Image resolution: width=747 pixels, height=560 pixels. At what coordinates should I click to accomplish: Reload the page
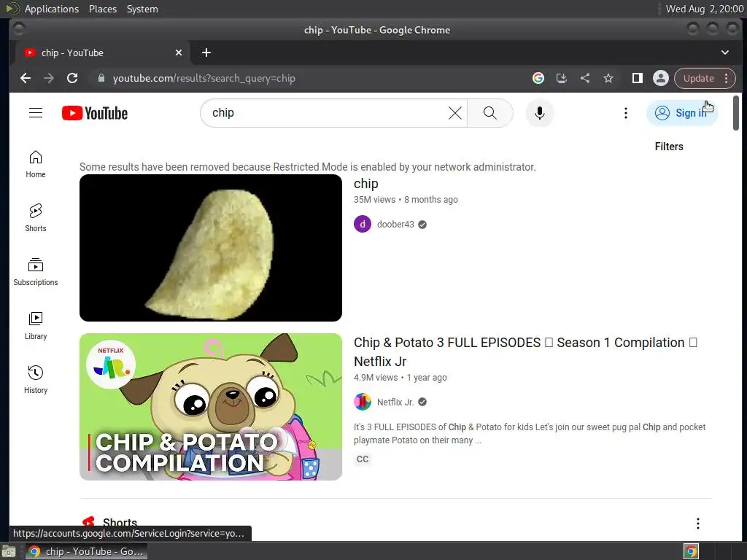(72, 78)
